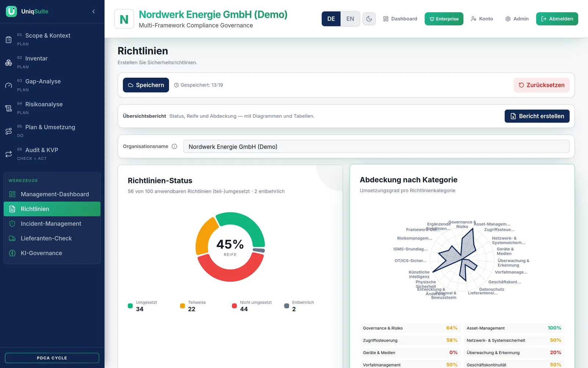
Task: Click the gray Entbehrlich legend dot
Action: (x=287, y=306)
